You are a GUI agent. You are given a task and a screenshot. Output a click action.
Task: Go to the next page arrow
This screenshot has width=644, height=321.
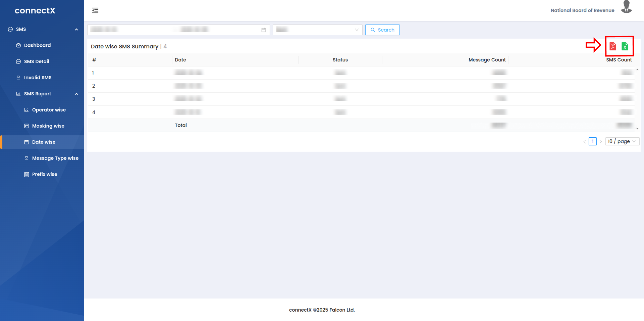pyautogui.click(x=601, y=142)
